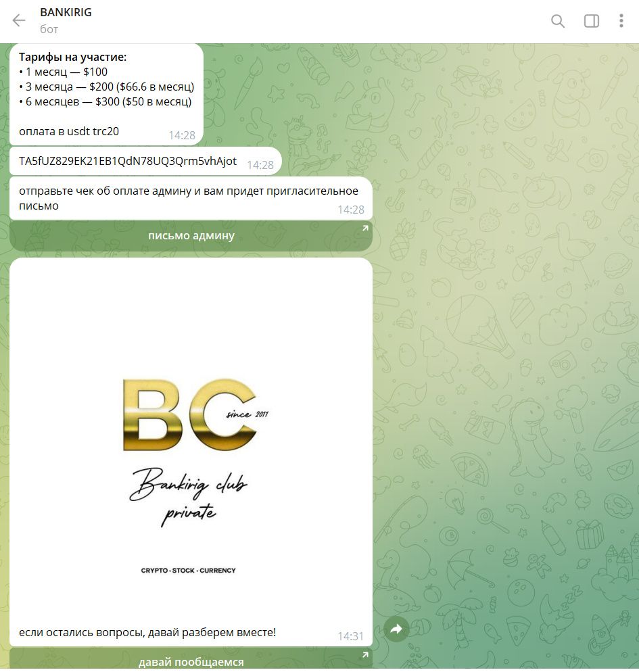Open the Bankirig club private logo image
This screenshot has width=639, height=672.
click(191, 440)
